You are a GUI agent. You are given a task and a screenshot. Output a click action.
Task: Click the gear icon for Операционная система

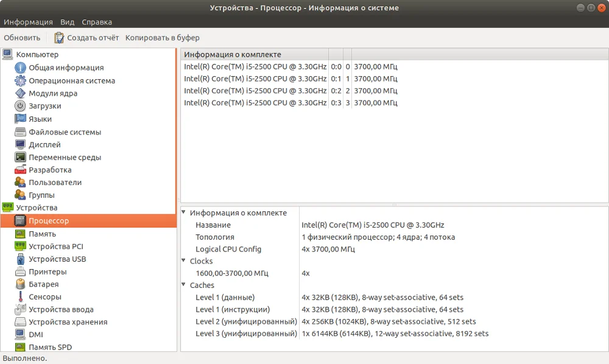[20, 80]
